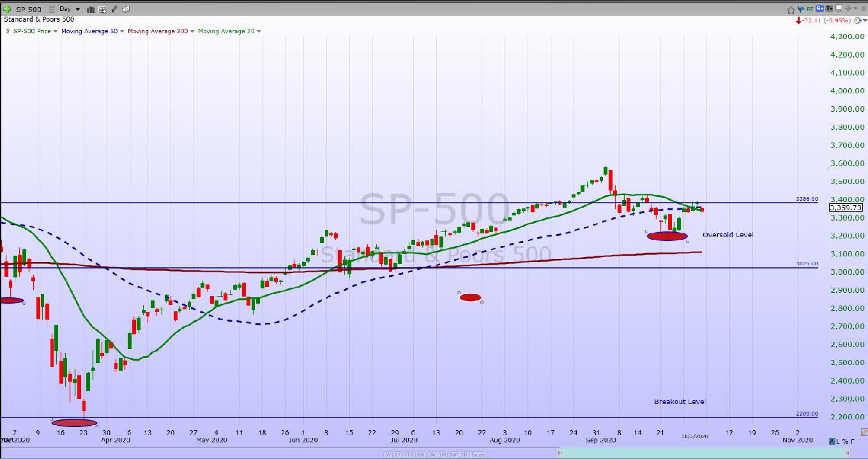Select the YTD time range button
This screenshot has width=868, height=459.
[x=409, y=455]
